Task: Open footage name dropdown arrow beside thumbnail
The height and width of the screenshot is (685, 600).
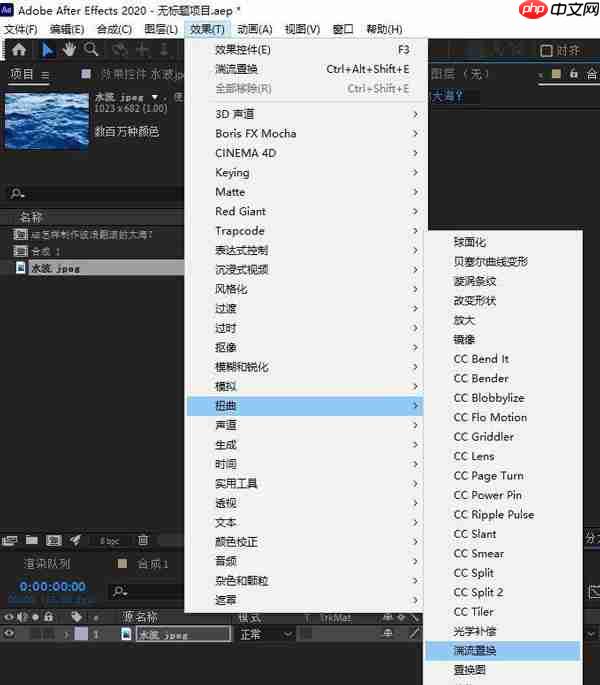Action: click(155, 97)
